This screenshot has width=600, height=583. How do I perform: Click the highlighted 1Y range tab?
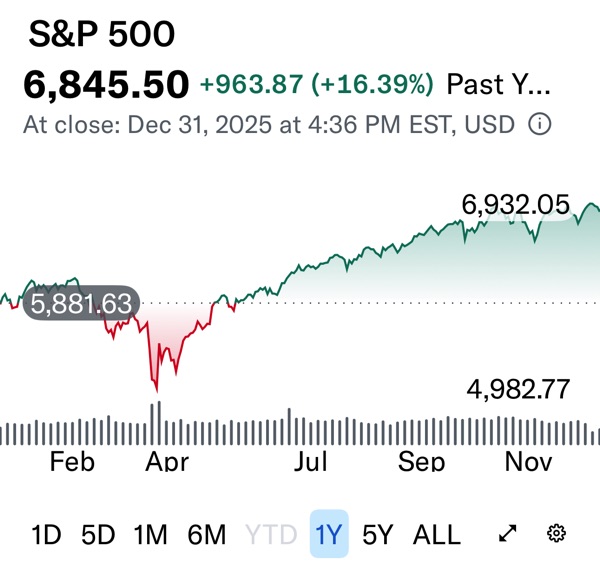[328, 535]
